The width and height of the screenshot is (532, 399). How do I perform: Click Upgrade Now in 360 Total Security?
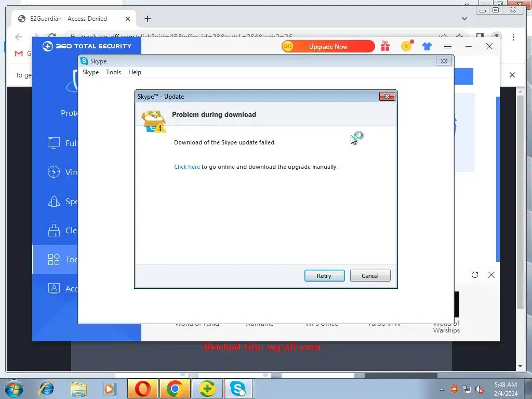pos(328,46)
